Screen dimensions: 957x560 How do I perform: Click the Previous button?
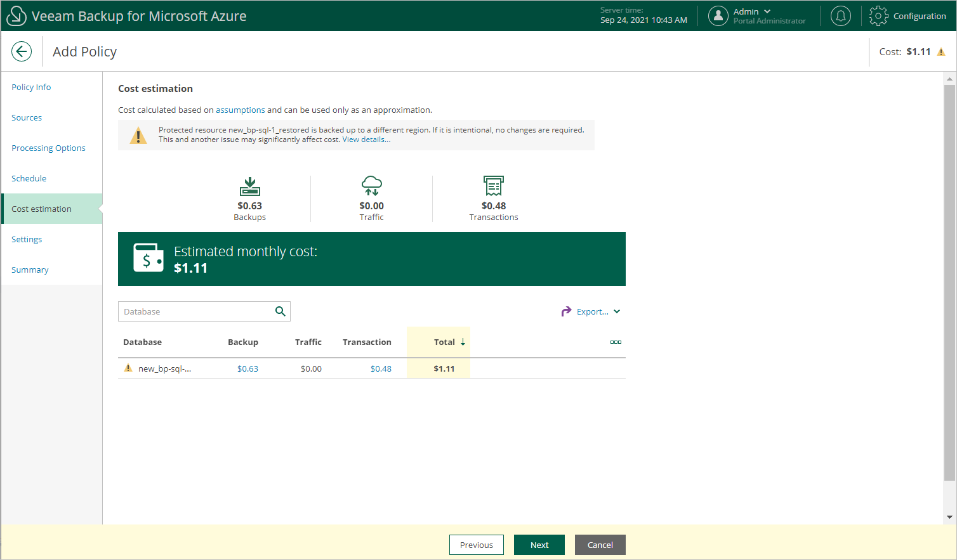click(x=477, y=545)
